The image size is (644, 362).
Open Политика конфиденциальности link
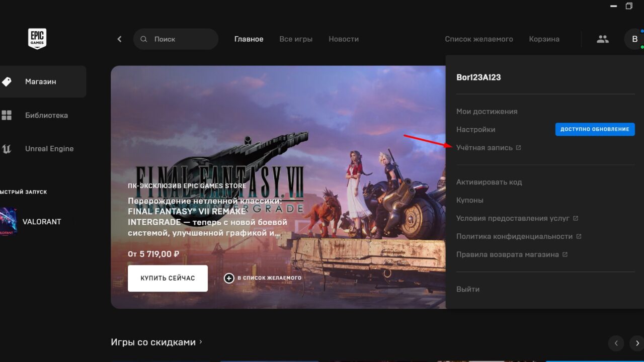click(514, 236)
